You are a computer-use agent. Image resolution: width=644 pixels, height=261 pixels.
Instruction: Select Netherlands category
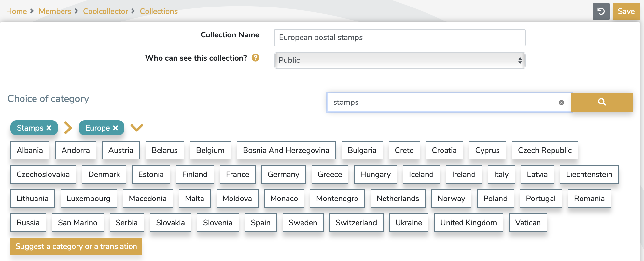pyautogui.click(x=398, y=199)
